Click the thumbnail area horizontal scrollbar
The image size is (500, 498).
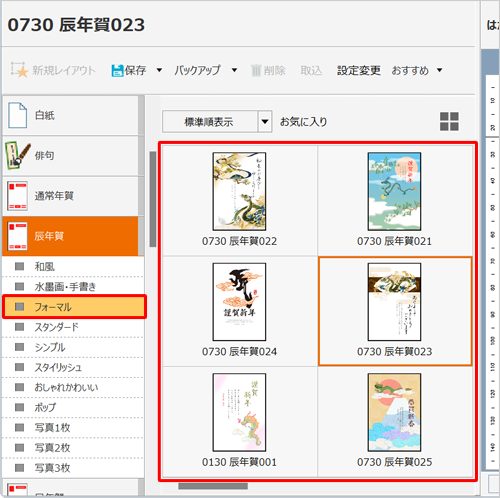[x=213, y=486]
